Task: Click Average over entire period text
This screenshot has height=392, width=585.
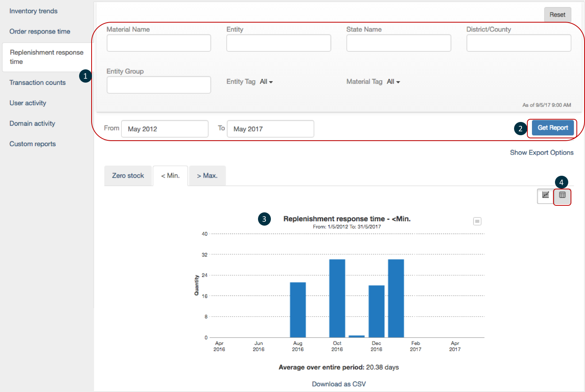Action: (x=339, y=367)
